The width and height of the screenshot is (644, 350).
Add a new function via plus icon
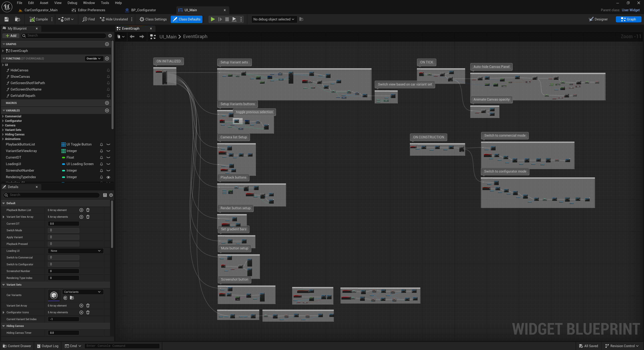(x=107, y=59)
